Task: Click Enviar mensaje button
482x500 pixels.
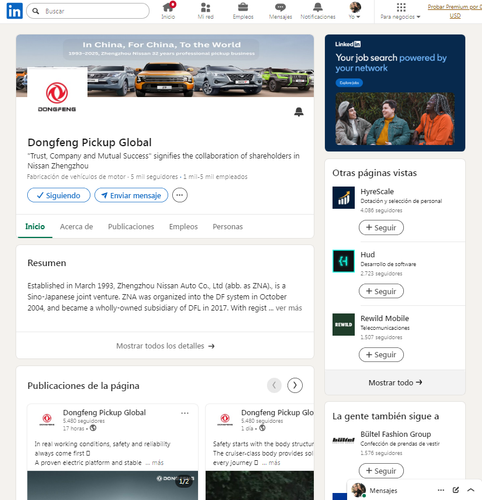Action: coord(131,195)
